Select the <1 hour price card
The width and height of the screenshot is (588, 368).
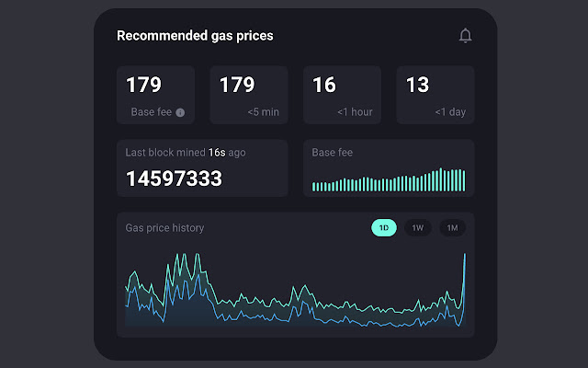343,95
